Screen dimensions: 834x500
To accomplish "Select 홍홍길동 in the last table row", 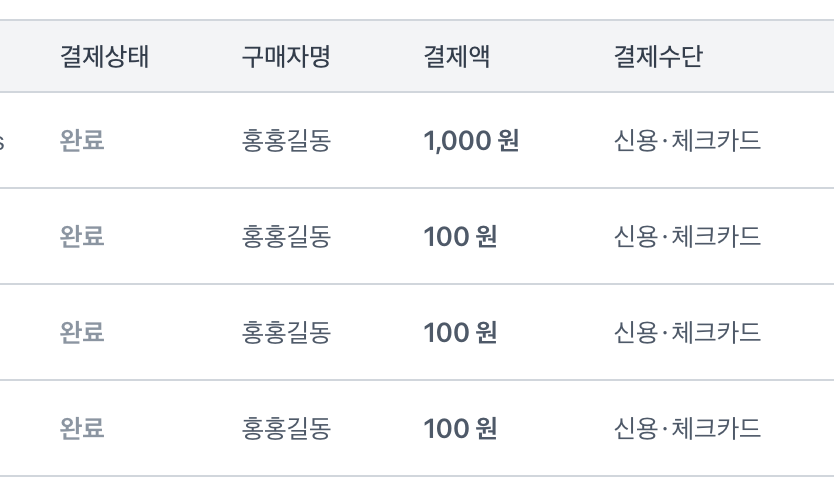I will (286, 429).
